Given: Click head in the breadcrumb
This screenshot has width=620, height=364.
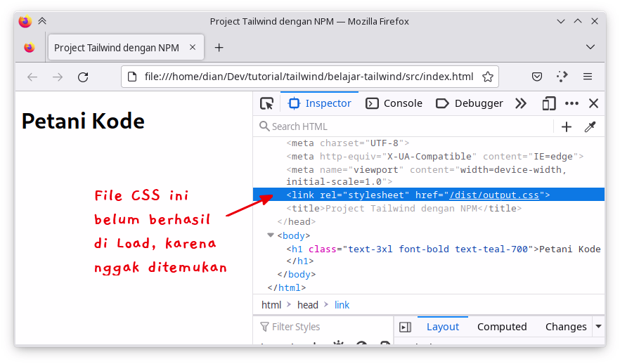Looking at the screenshot, I should 308,305.
